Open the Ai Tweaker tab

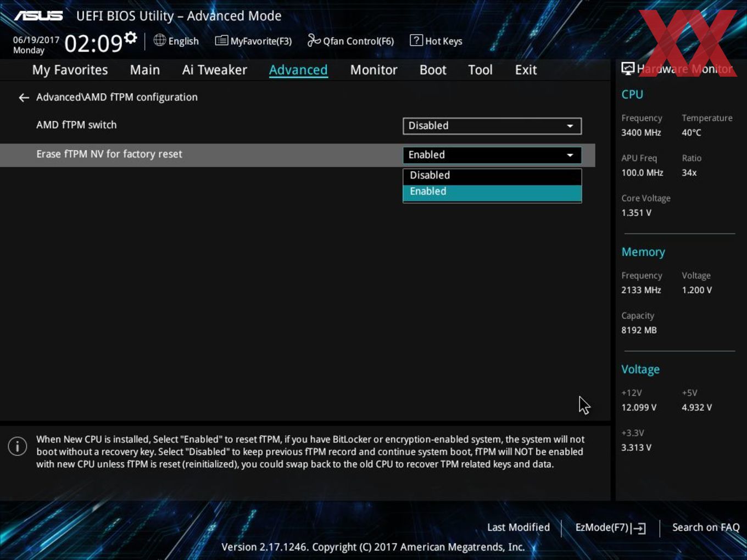tap(214, 70)
